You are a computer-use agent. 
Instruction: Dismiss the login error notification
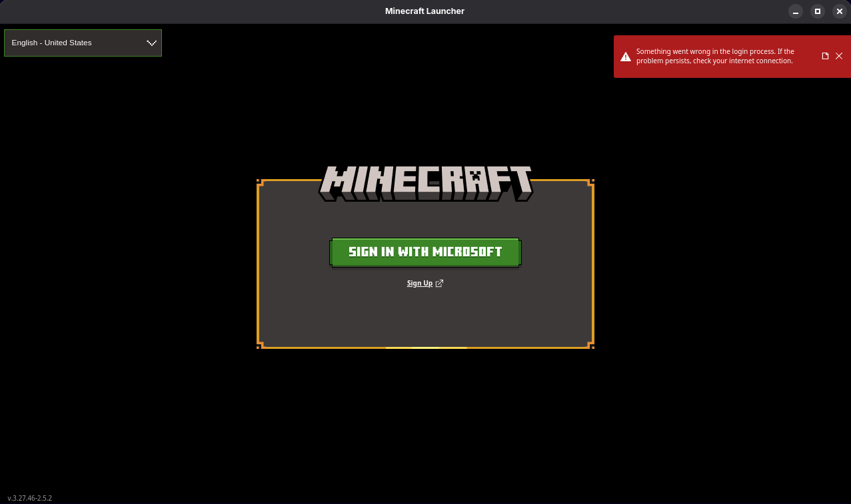tap(839, 56)
